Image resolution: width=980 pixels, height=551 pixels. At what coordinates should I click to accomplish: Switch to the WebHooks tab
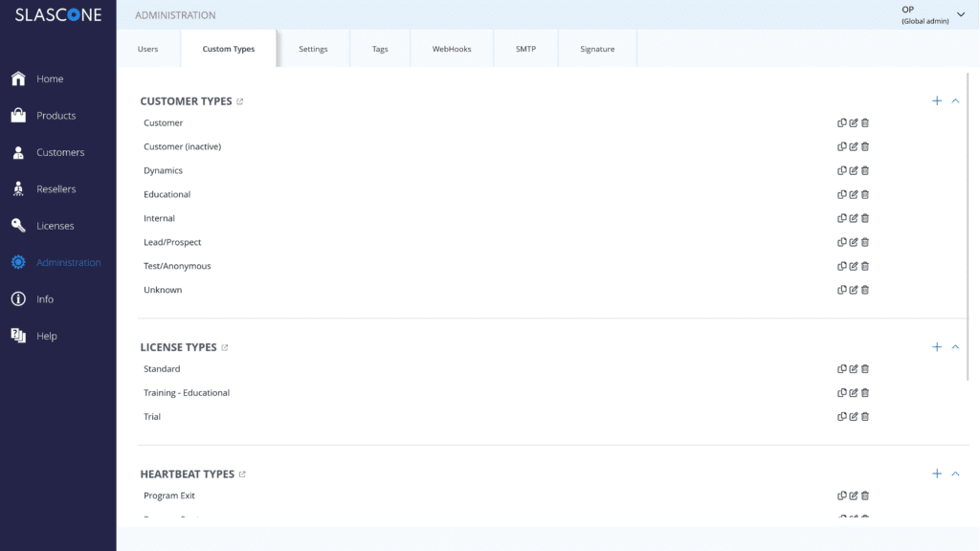point(452,49)
